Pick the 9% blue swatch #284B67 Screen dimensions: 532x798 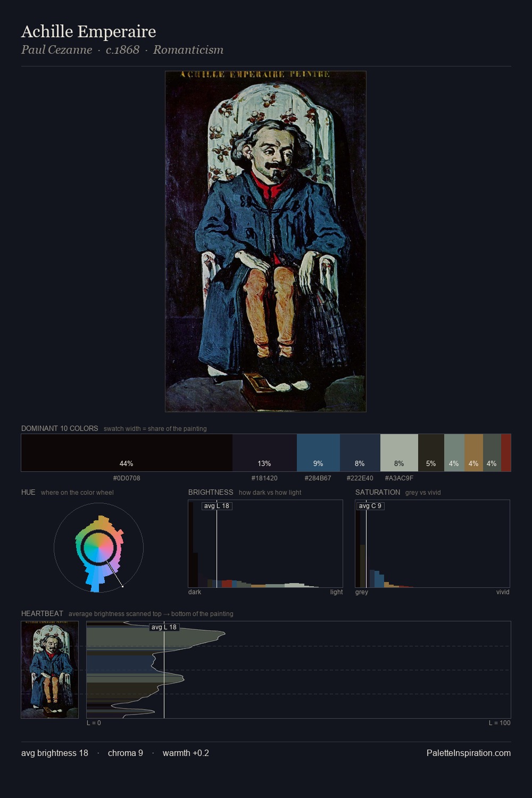tap(318, 453)
